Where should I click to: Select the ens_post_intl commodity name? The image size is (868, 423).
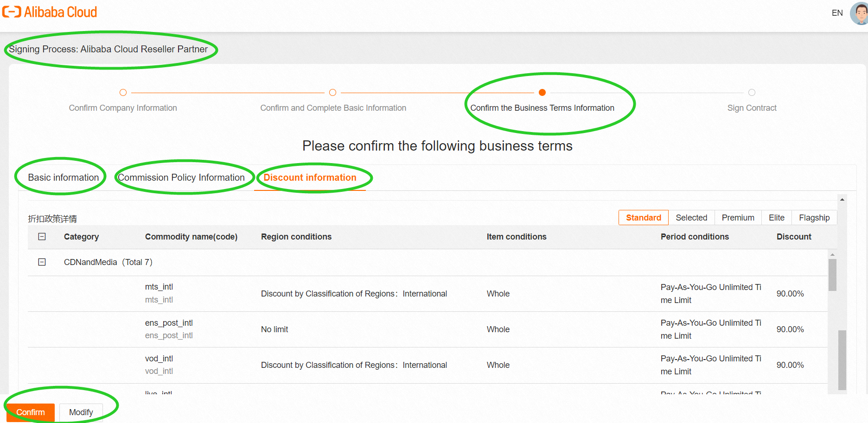click(x=169, y=323)
